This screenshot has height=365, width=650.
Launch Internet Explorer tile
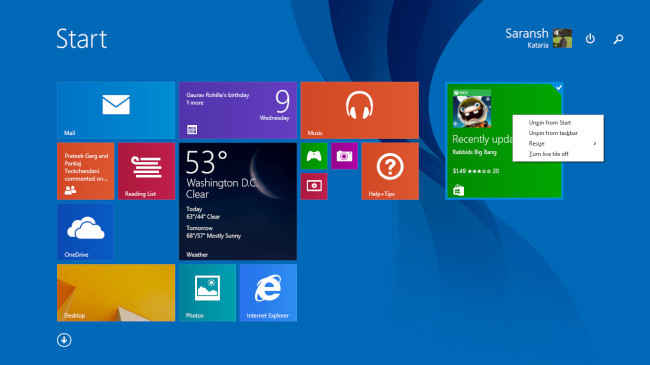268,292
